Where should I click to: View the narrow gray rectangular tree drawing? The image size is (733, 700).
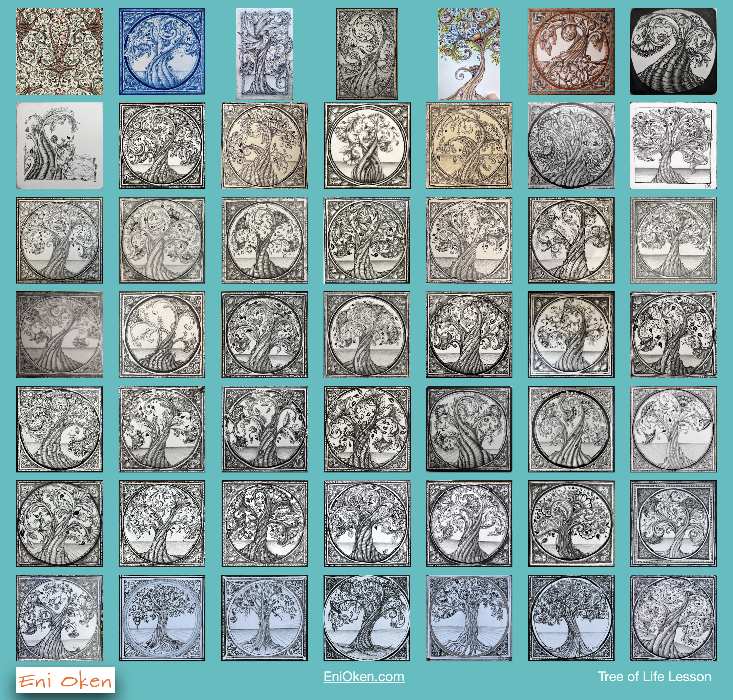[x=265, y=54]
